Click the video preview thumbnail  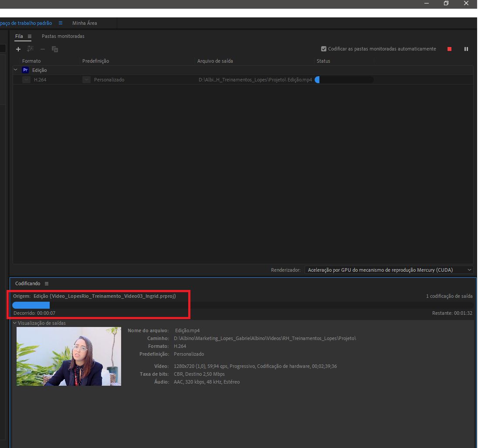pos(68,356)
